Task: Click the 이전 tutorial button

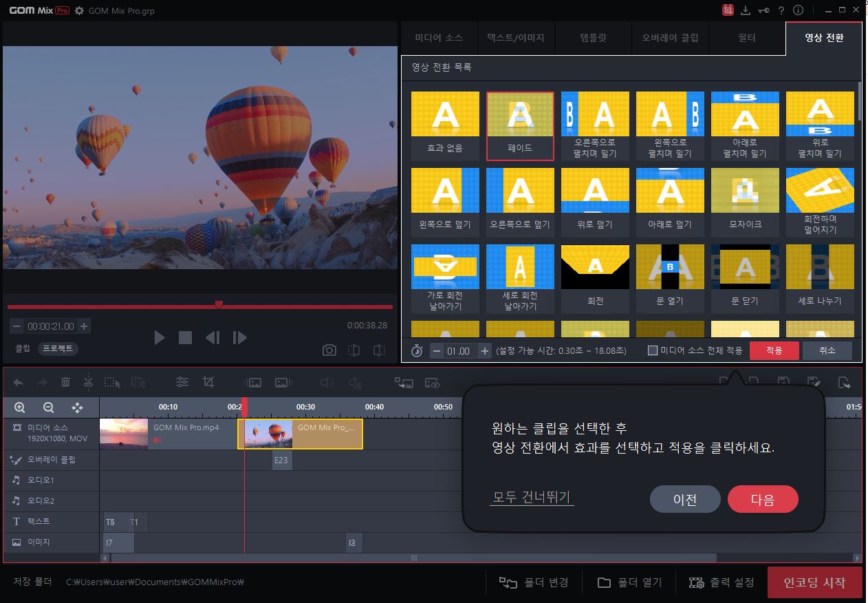Action: 685,500
